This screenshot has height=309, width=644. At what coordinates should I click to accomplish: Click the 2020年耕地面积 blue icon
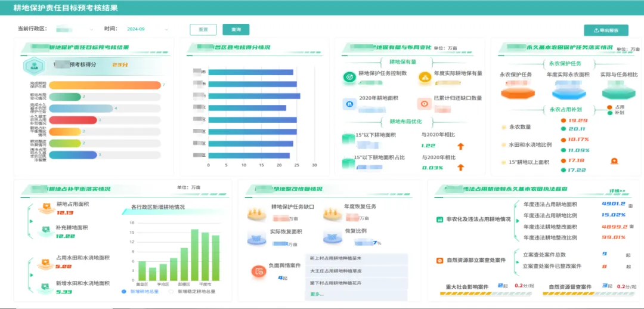click(x=349, y=104)
